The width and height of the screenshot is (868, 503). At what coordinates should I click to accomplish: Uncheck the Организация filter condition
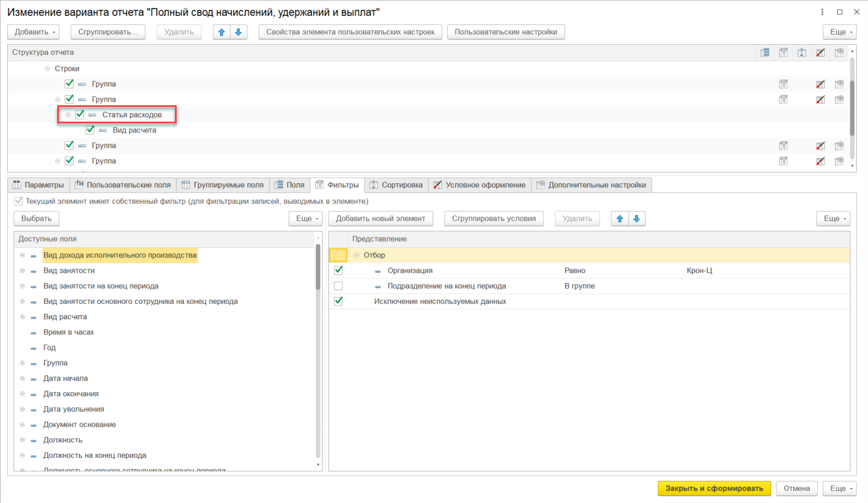tap(339, 270)
